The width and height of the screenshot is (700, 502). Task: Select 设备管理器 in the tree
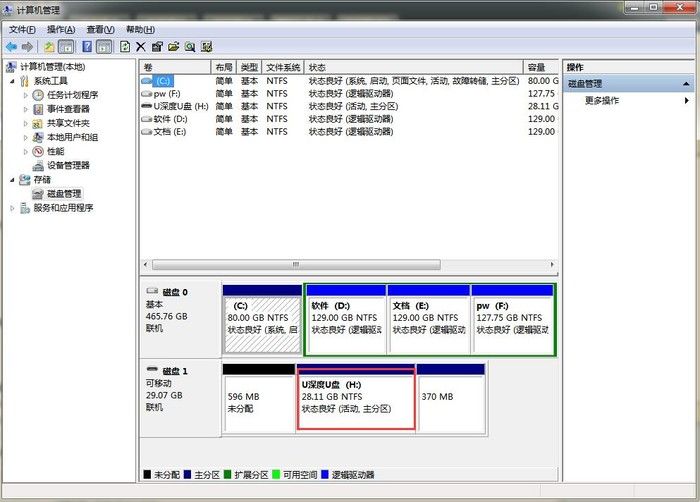(x=68, y=165)
